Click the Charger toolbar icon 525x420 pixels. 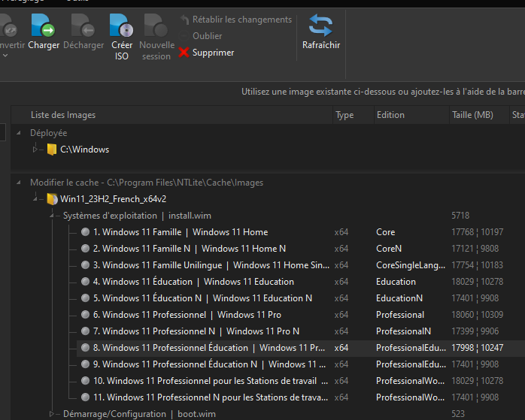43,26
